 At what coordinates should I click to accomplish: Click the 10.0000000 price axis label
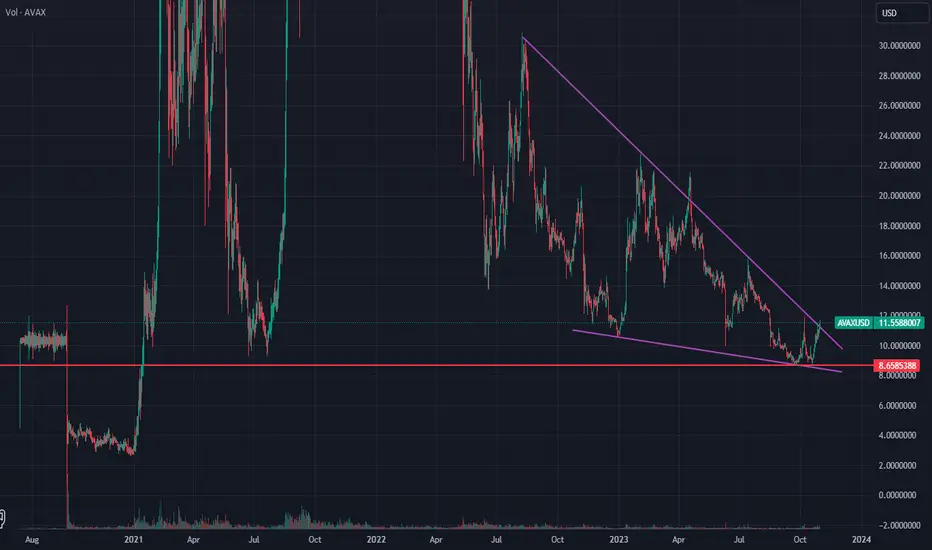tap(899, 345)
